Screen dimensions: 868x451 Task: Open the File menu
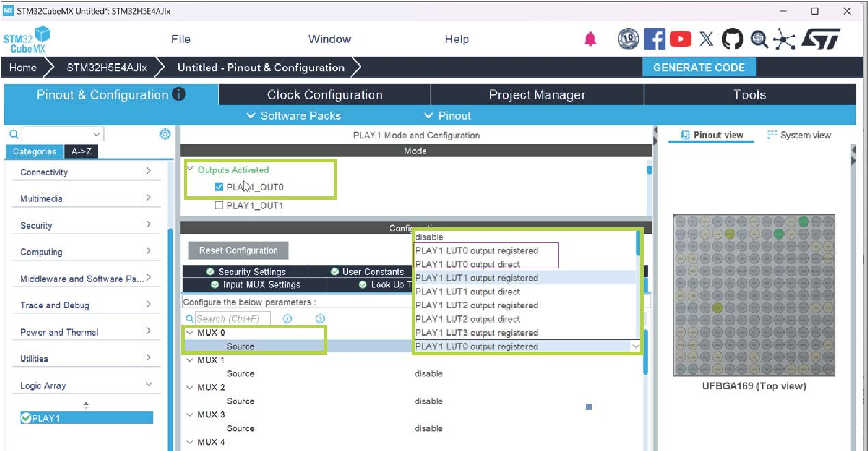(x=181, y=39)
